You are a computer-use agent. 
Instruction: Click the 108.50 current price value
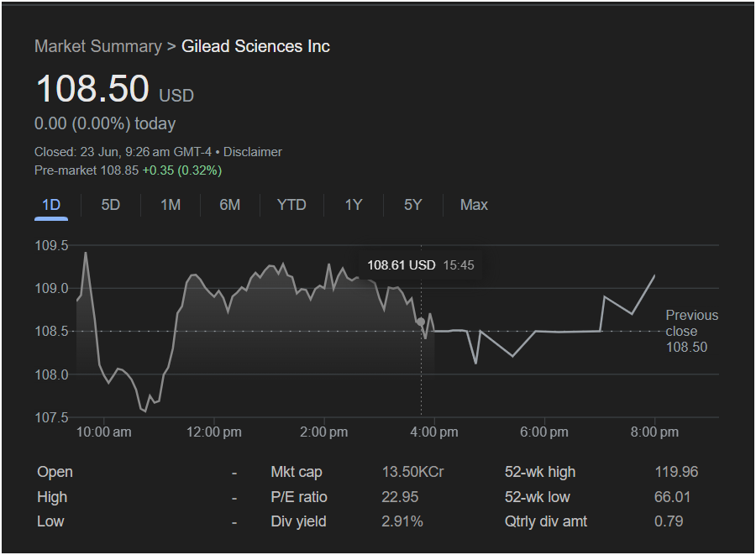tap(92, 89)
